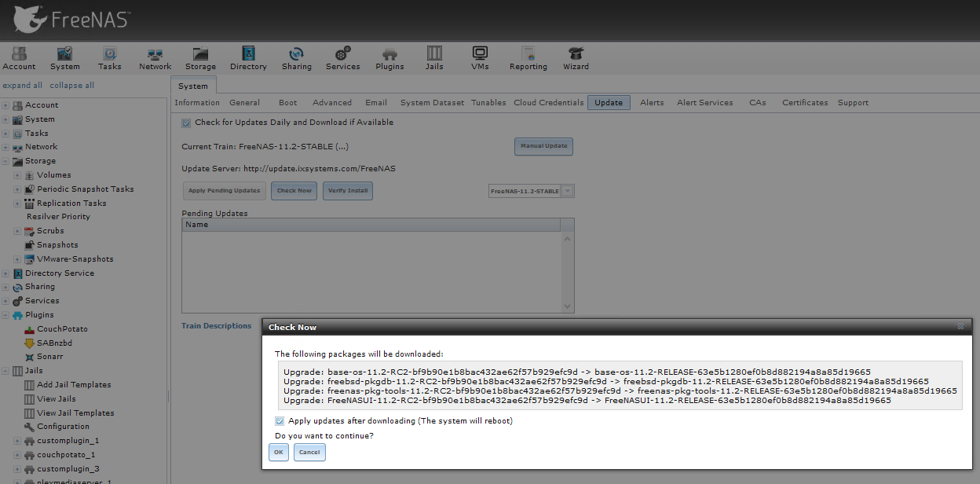Viewport: 980px width, 484px height.
Task: Open the Services toolbar icon
Action: [343, 58]
